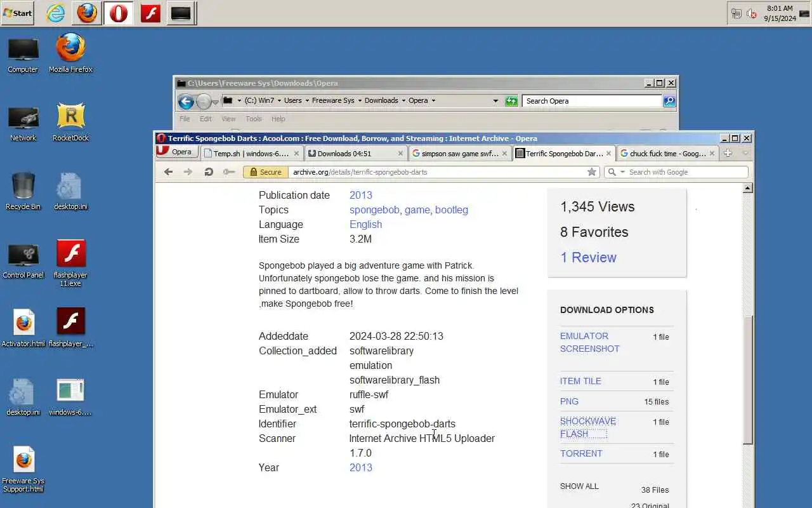The width and height of the screenshot is (812, 508).
Task: Open the File menu in Explorer
Action: click(185, 119)
